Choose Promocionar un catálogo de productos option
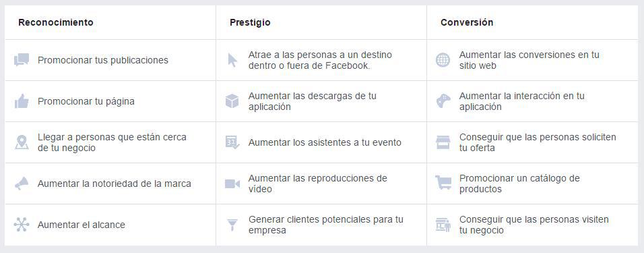 [x=519, y=184]
